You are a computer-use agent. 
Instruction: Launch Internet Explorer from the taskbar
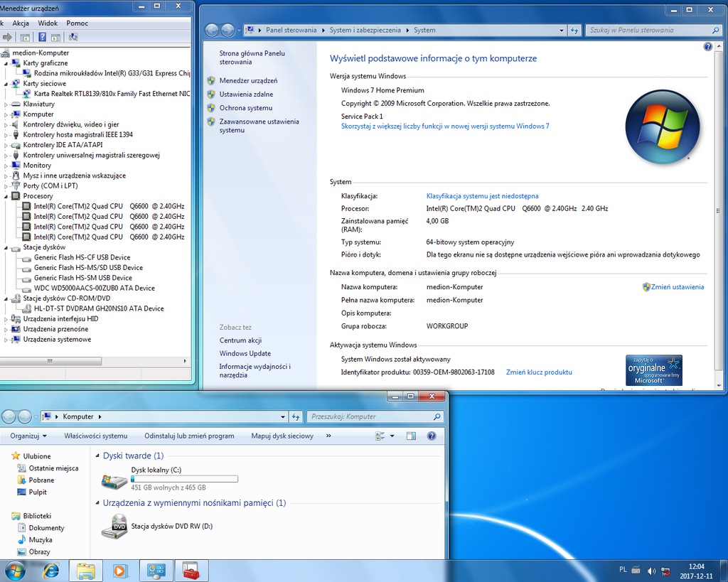(51, 571)
